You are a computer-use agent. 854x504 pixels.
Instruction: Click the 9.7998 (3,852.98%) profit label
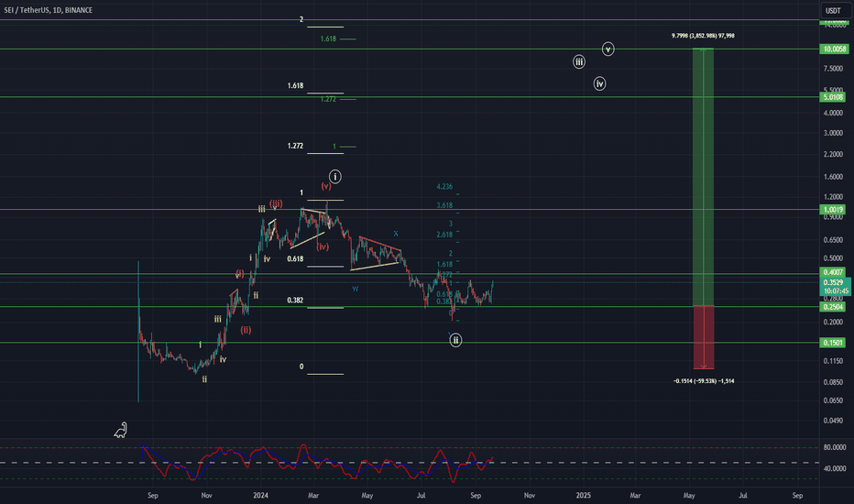tap(703, 36)
